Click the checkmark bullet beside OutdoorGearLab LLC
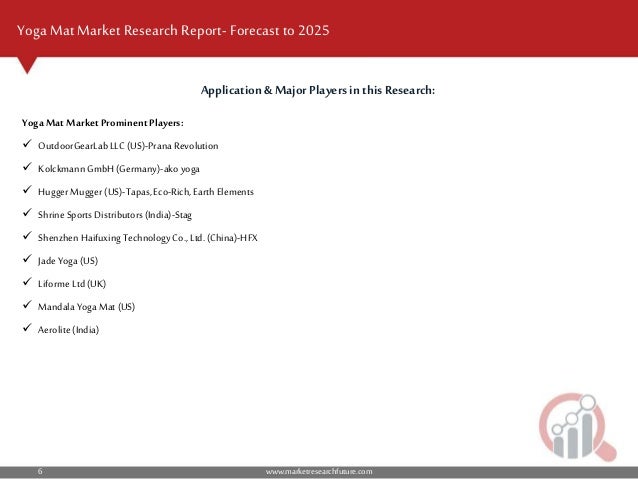The width and height of the screenshot is (638, 479). tap(27, 144)
